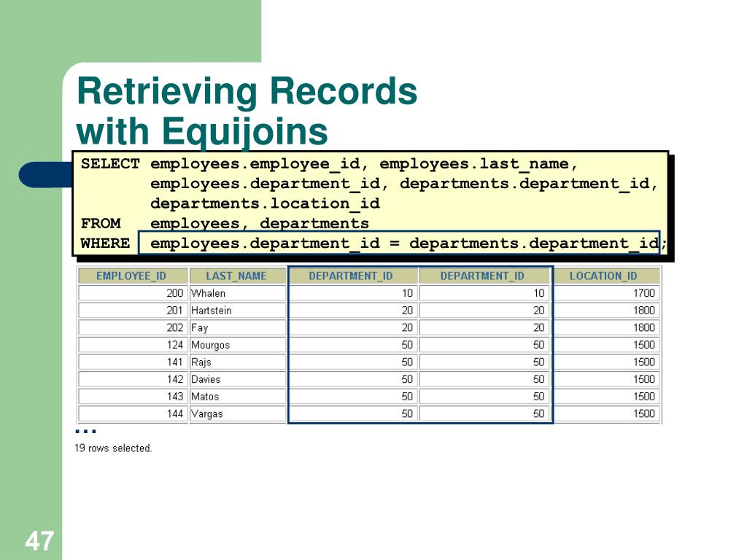The height and width of the screenshot is (560, 747).
Task: Click "employees, departments" in the FROM clause
Action: [x=260, y=224]
